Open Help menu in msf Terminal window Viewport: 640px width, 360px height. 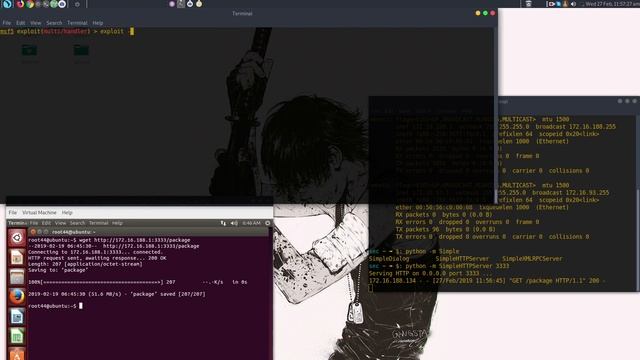tap(98, 23)
